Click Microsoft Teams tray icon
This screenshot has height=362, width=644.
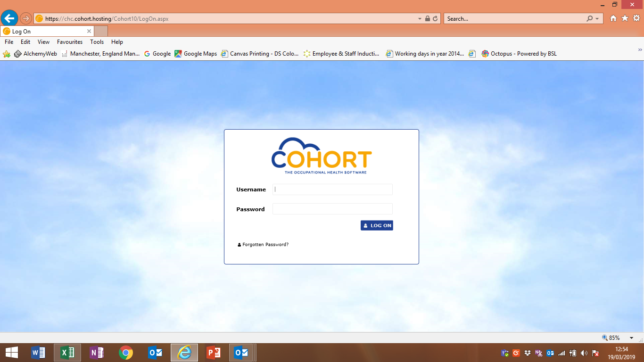pos(505,353)
